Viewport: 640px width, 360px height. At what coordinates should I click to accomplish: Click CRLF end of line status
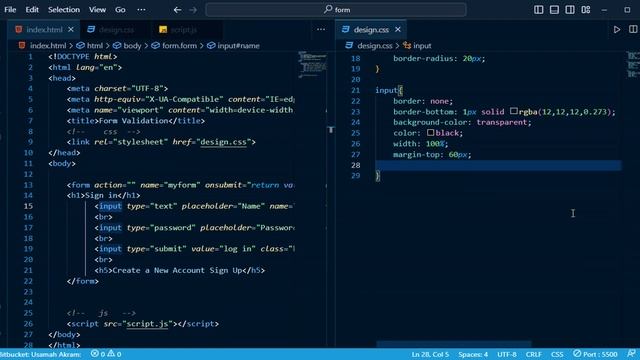533,354
